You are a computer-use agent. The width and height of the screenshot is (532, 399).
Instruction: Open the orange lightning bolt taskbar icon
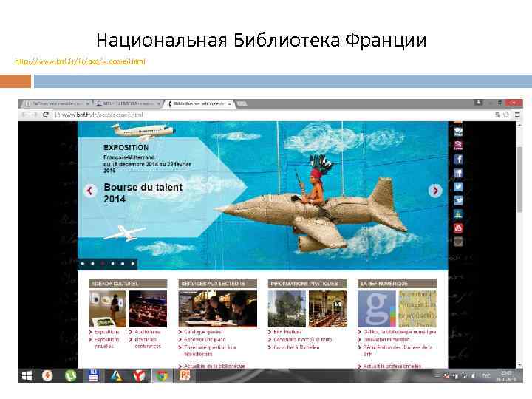click(47, 375)
